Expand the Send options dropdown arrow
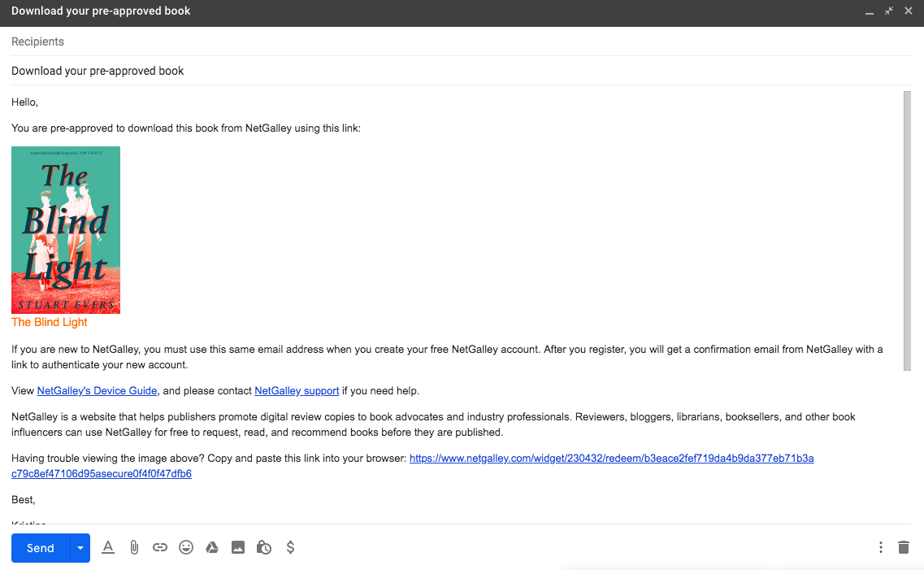The width and height of the screenshot is (924, 570). tap(80, 548)
